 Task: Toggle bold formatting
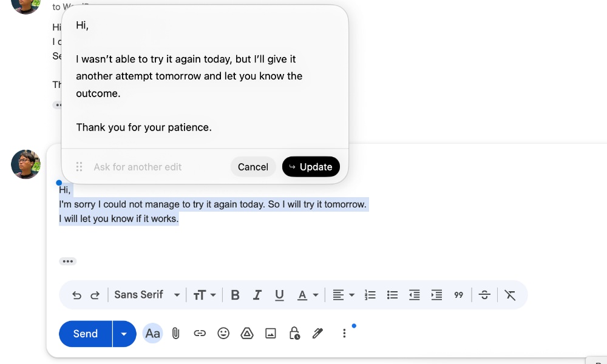(235, 294)
